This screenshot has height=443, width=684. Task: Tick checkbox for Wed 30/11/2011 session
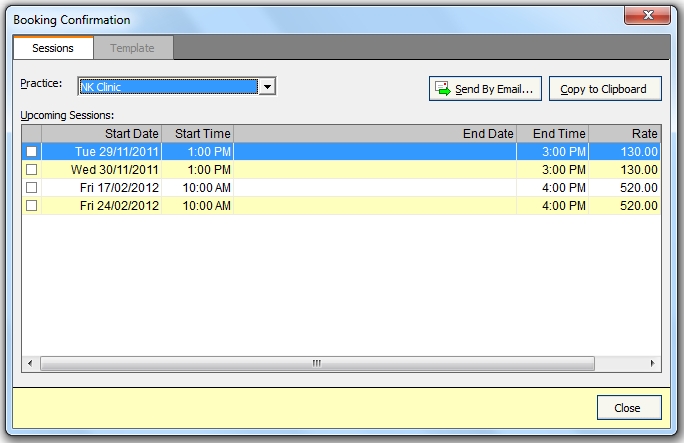[32, 169]
